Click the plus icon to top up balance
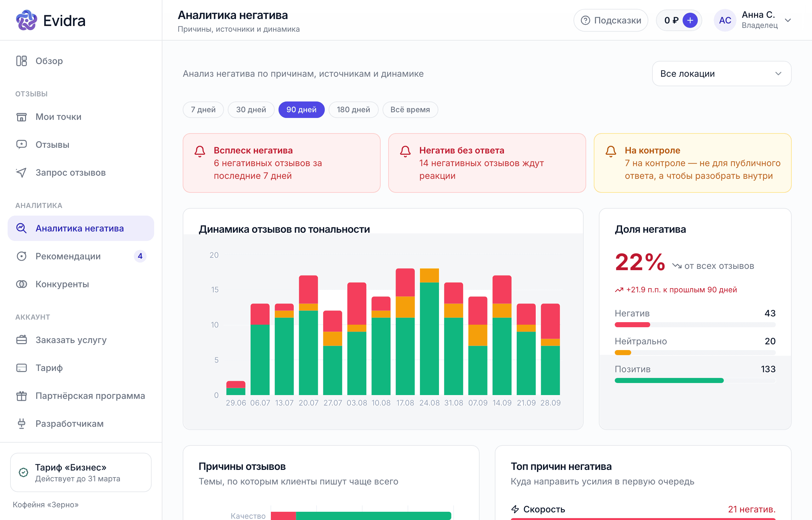 [x=690, y=20]
